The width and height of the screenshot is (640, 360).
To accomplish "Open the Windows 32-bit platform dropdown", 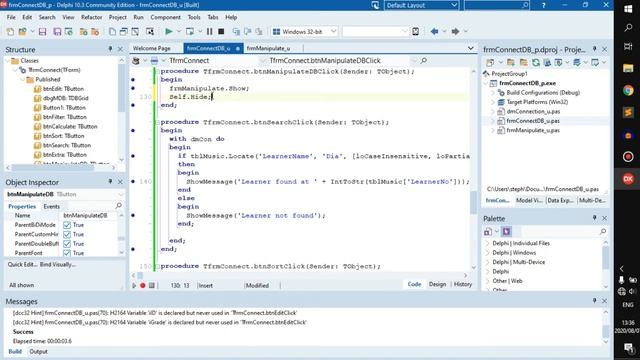I will [x=333, y=31].
